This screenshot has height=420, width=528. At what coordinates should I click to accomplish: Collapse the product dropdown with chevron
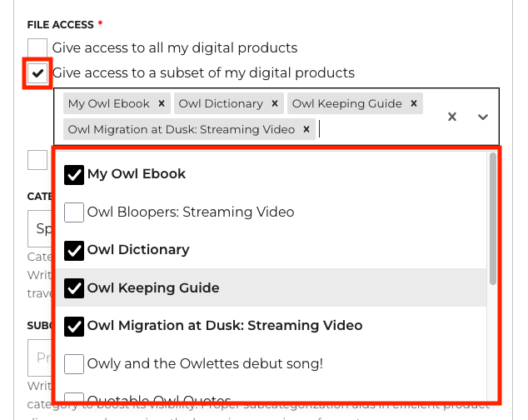pos(483,117)
